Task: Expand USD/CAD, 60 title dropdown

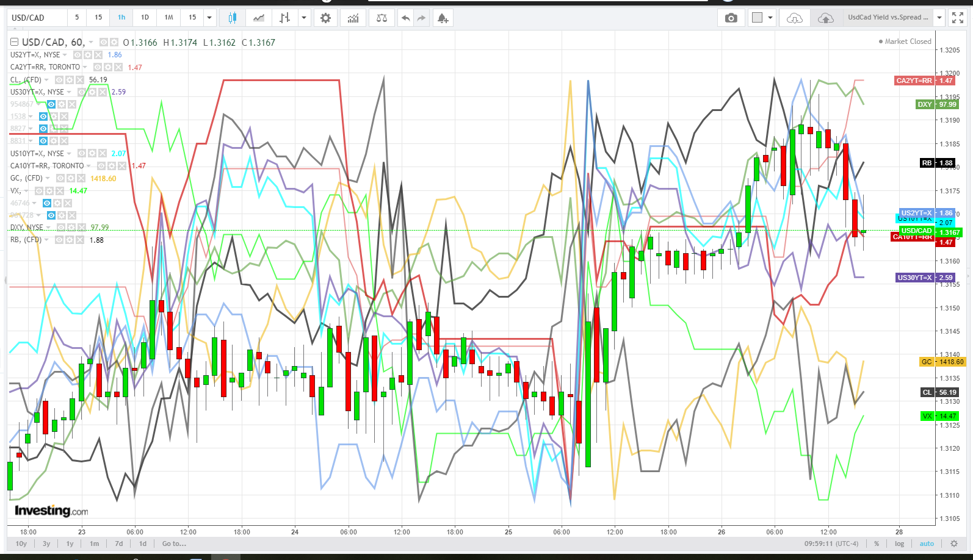Action: pyautogui.click(x=91, y=42)
